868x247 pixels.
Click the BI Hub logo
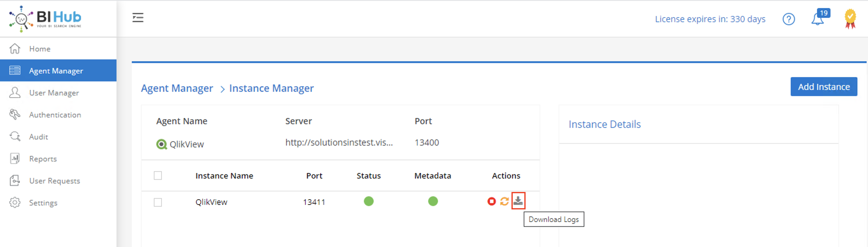[x=45, y=19]
